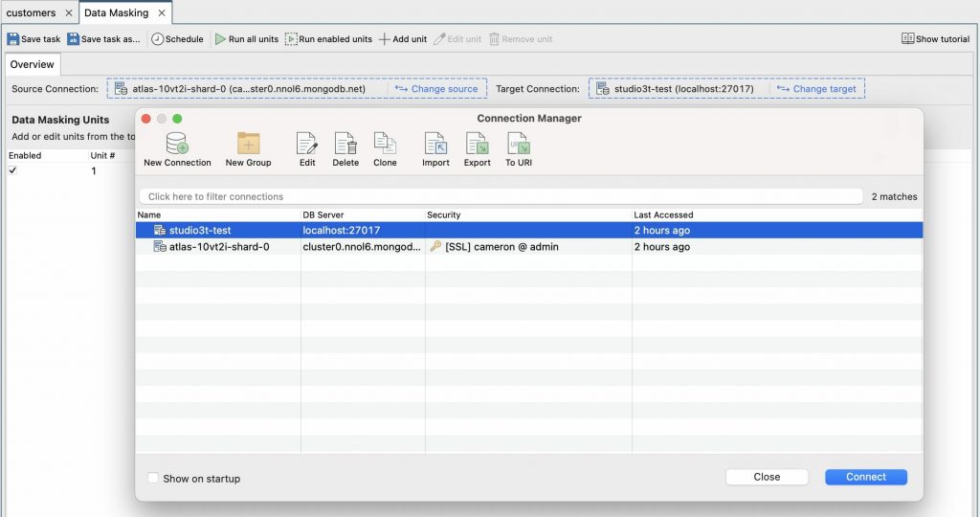Image resolution: width=980 pixels, height=517 pixels.
Task: Select the atlas-10vt2i-shard-0 connection row
Action: coord(528,247)
